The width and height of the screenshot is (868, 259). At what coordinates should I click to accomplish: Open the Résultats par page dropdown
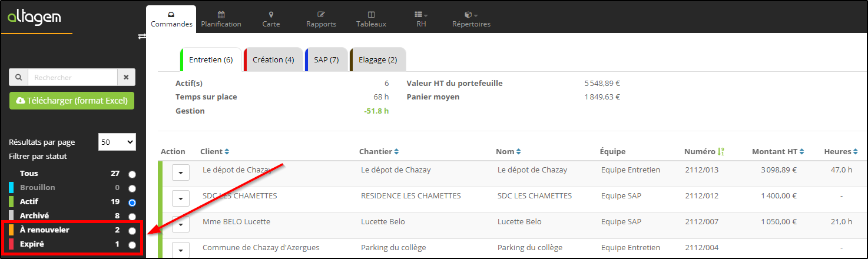click(x=118, y=142)
